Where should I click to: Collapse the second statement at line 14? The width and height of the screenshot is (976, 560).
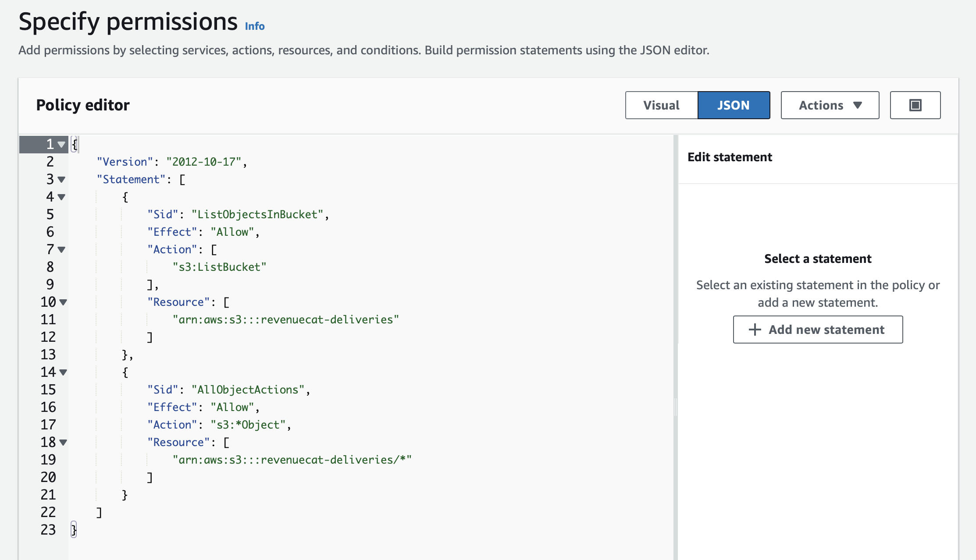[x=63, y=372]
